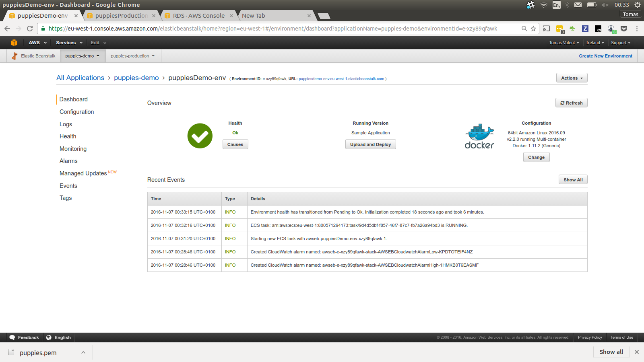Image resolution: width=644 pixels, height=362 pixels.
Task: Expand puppies.pem download options arrow
Action: pos(83,352)
